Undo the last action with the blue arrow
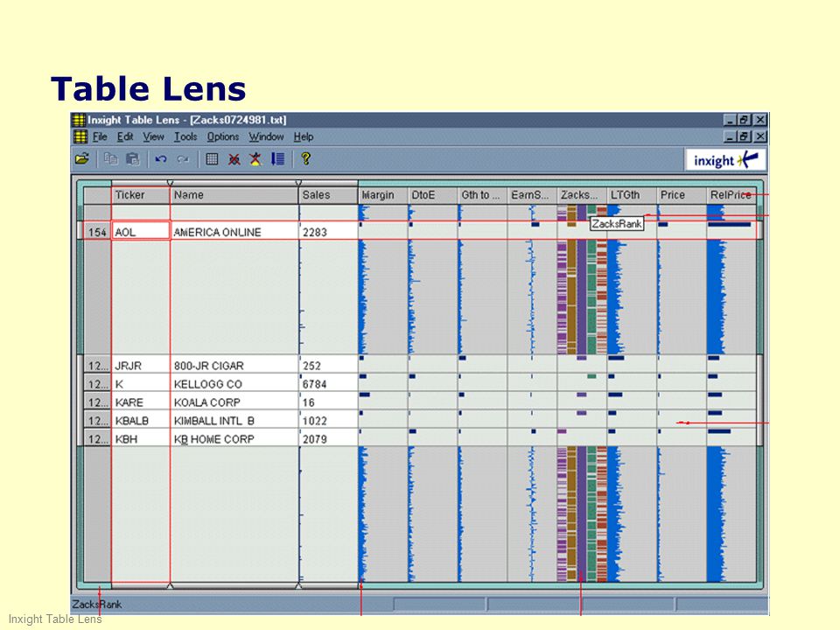This screenshot has height=630, width=840. [x=161, y=158]
